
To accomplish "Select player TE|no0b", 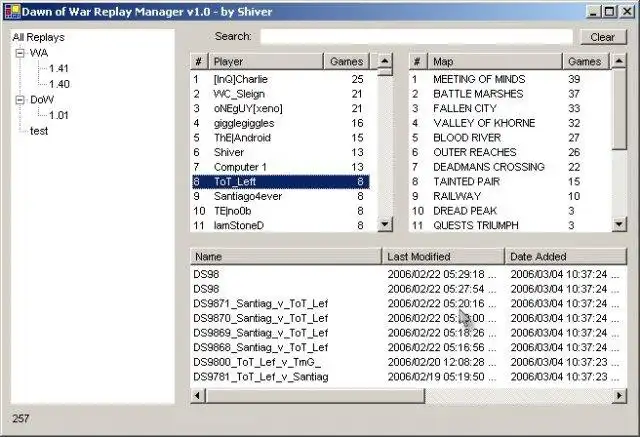I will tap(281, 211).
